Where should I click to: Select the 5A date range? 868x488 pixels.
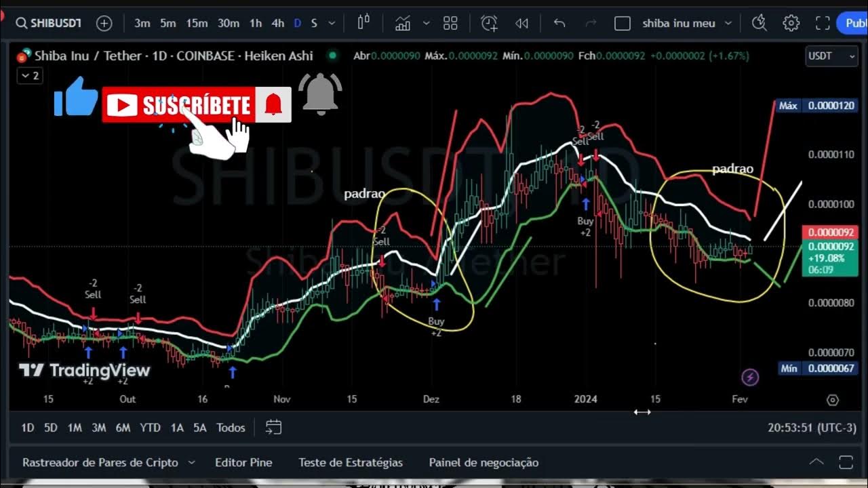click(x=199, y=428)
